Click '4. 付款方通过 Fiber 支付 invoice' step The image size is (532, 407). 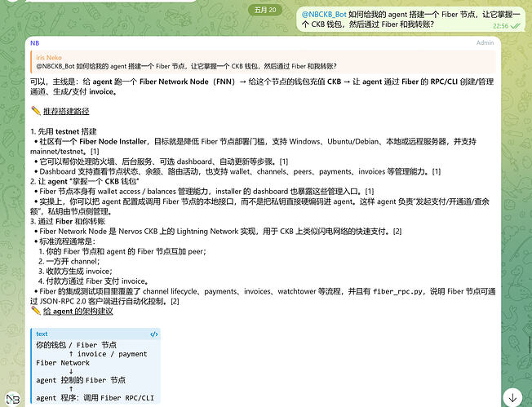point(93,281)
